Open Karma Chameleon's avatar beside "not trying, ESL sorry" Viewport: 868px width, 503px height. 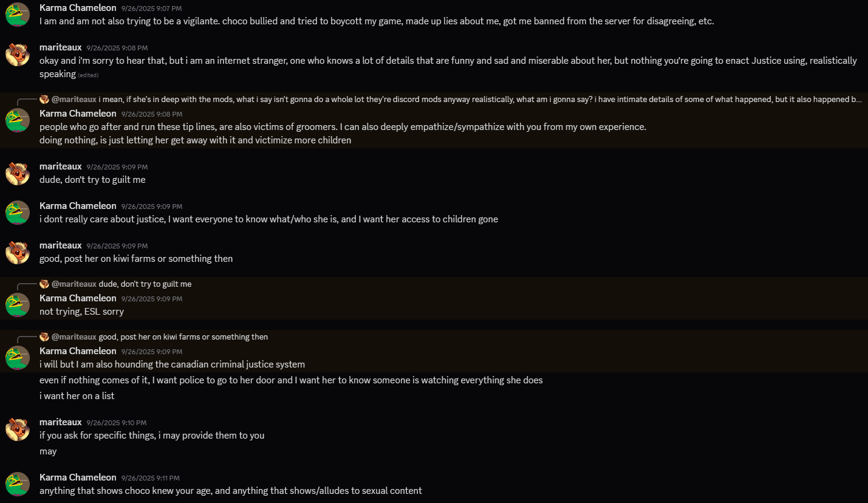coord(18,304)
